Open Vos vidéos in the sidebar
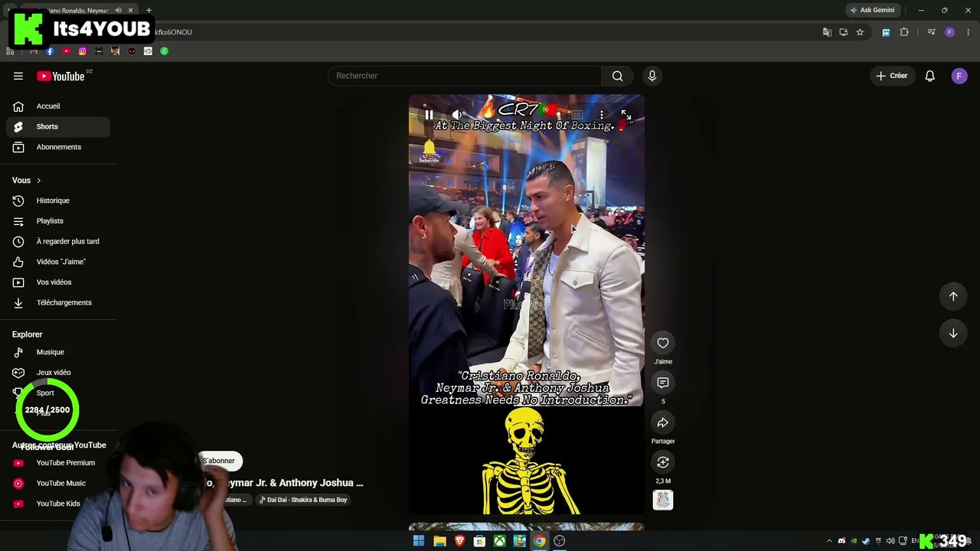This screenshot has width=980, height=551. pyautogui.click(x=57, y=282)
